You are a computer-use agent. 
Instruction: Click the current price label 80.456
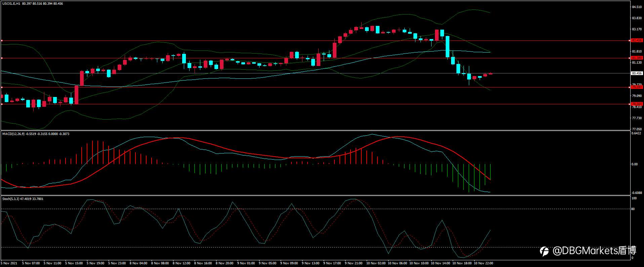click(637, 73)
